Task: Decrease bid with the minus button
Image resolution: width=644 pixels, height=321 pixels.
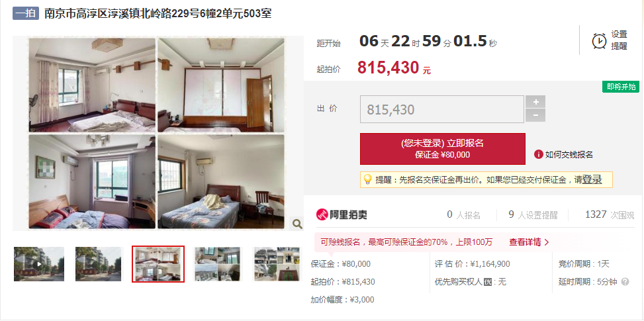Action: click(535, 115)
